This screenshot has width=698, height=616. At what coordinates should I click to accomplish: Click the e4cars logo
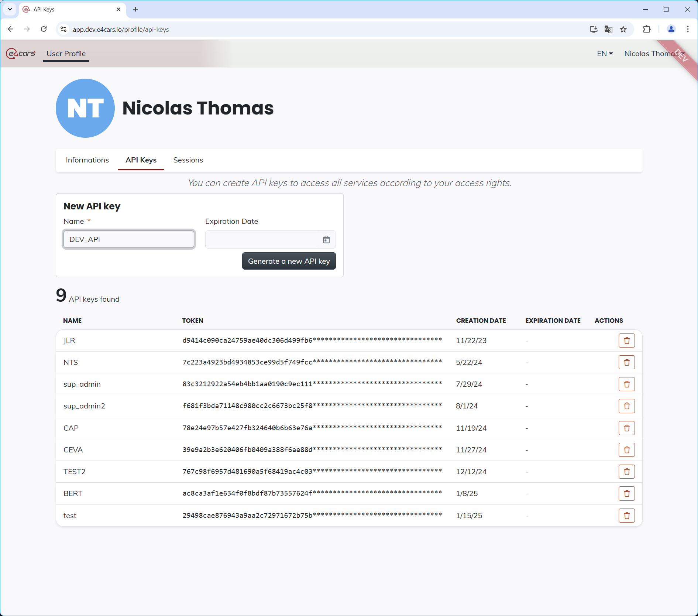pos(21,54)
